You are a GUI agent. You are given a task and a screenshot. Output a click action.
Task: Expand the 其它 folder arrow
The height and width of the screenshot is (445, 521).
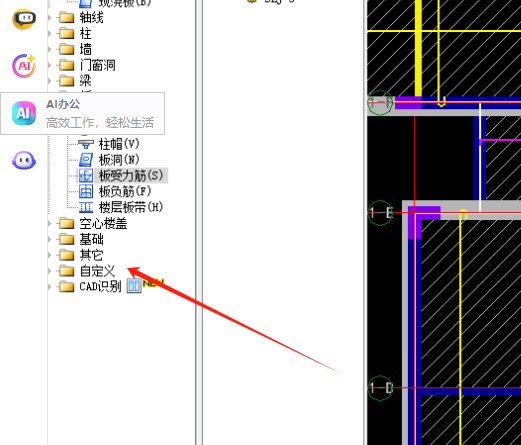pos(49,255)
